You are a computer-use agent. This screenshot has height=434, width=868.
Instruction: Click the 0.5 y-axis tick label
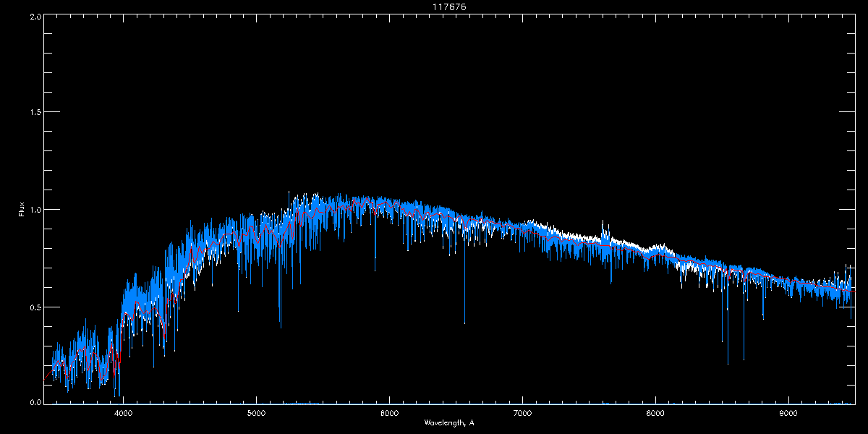(35, 307)
